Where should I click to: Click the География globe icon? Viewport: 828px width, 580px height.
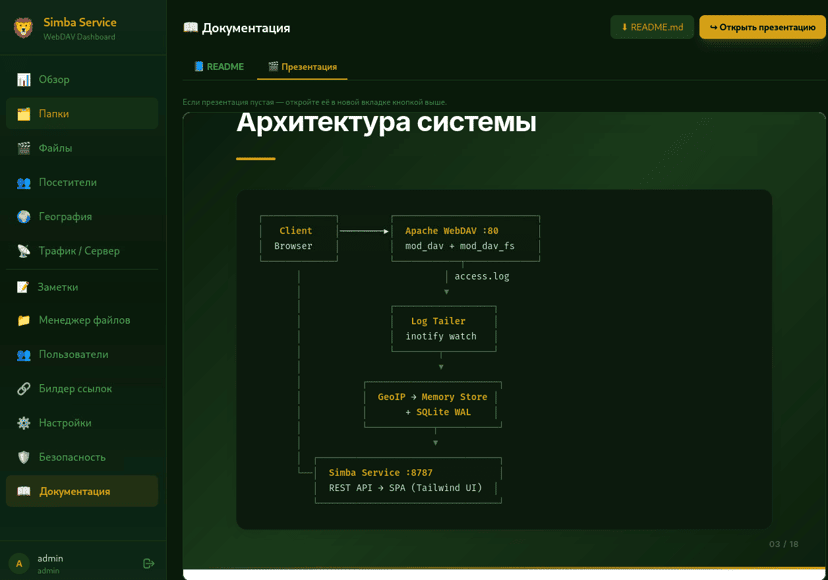point(24,217)
